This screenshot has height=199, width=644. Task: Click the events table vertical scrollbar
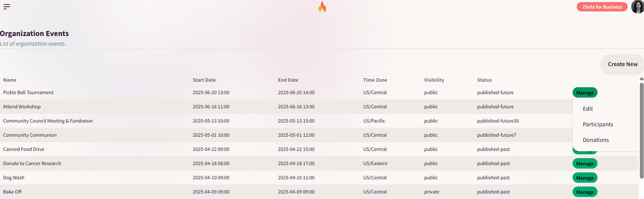coord(642,131)
